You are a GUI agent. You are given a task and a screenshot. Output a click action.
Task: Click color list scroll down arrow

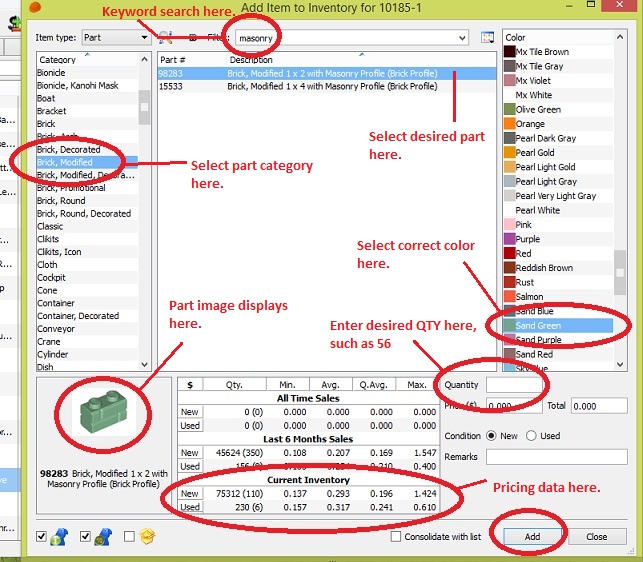[620, 364]
